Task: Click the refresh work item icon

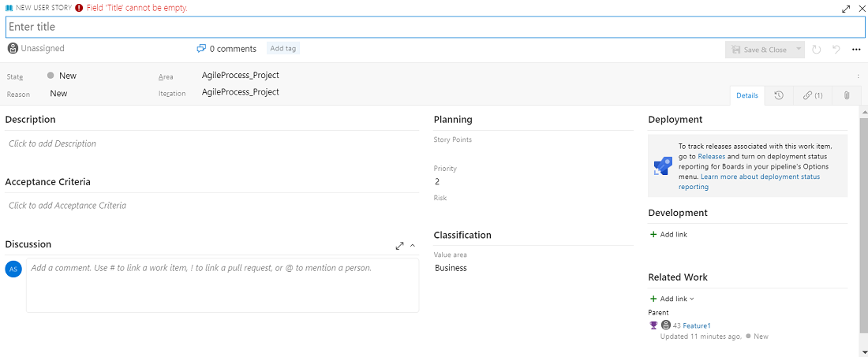Action: tap(817, 50)
